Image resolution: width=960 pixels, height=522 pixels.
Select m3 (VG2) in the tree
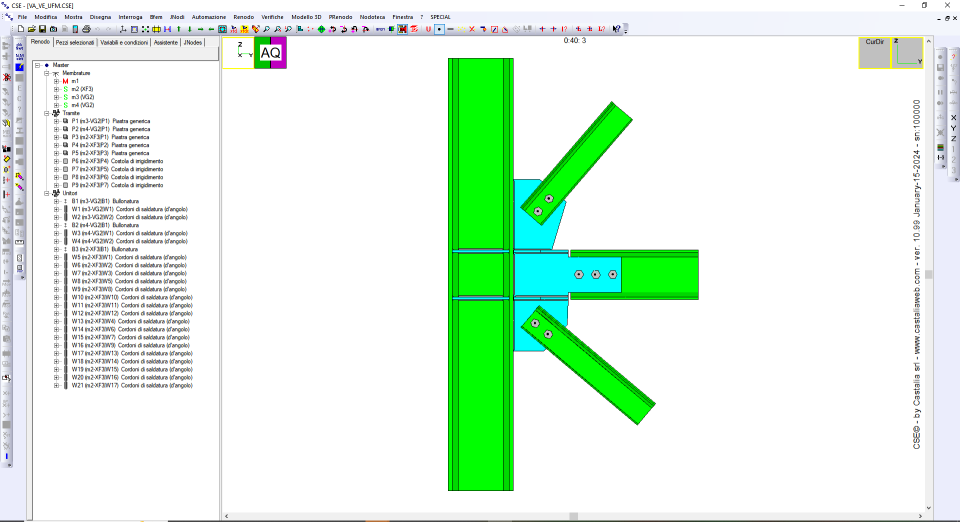coord(83,97)
